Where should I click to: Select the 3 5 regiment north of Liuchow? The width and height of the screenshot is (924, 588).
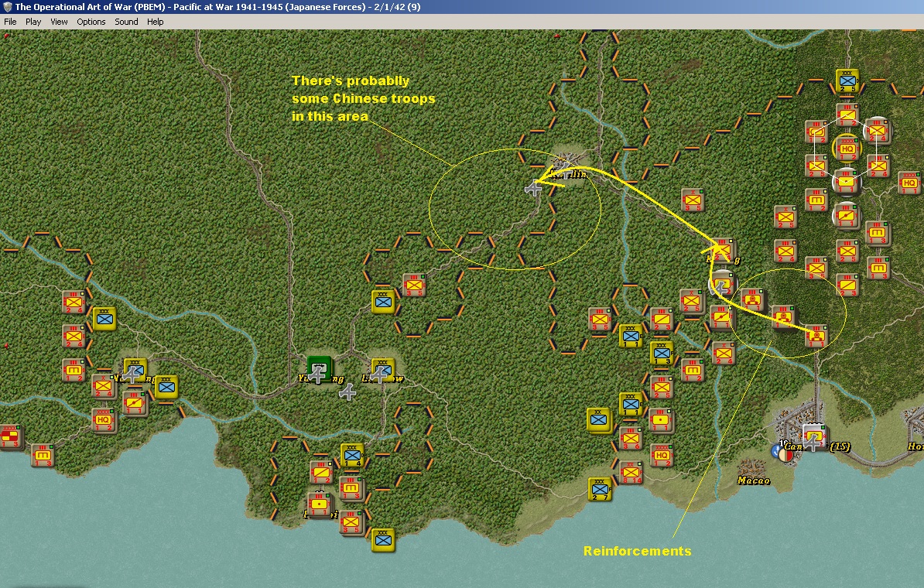(x=414, y=285)
